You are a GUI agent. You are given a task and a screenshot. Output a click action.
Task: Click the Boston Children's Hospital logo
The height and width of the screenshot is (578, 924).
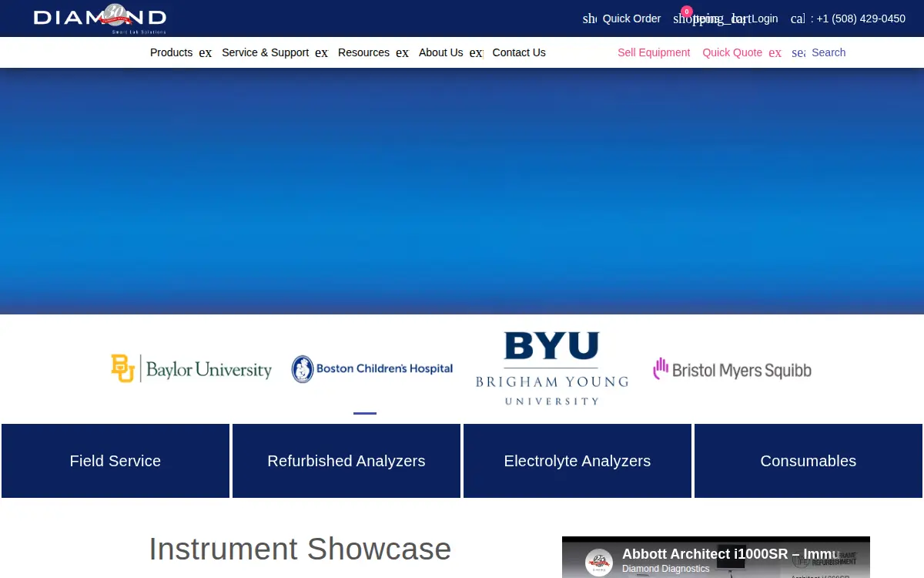(372, 369)
